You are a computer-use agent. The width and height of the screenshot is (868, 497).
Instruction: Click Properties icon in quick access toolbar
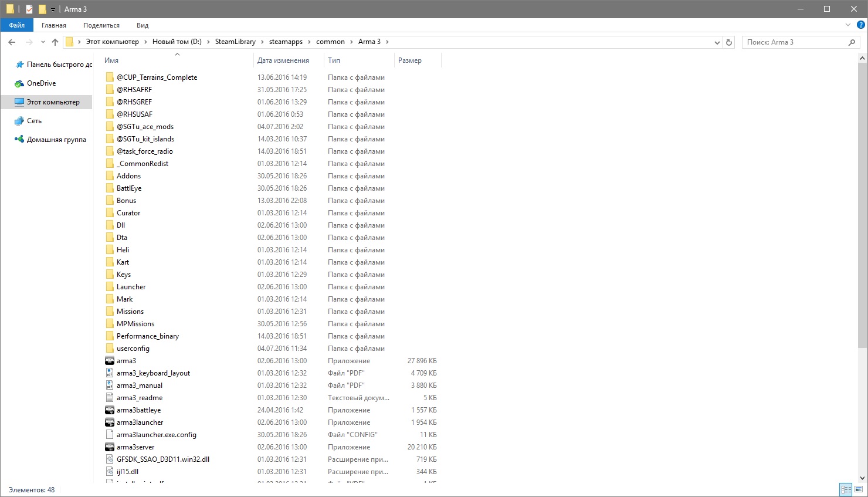click(29, 9)
